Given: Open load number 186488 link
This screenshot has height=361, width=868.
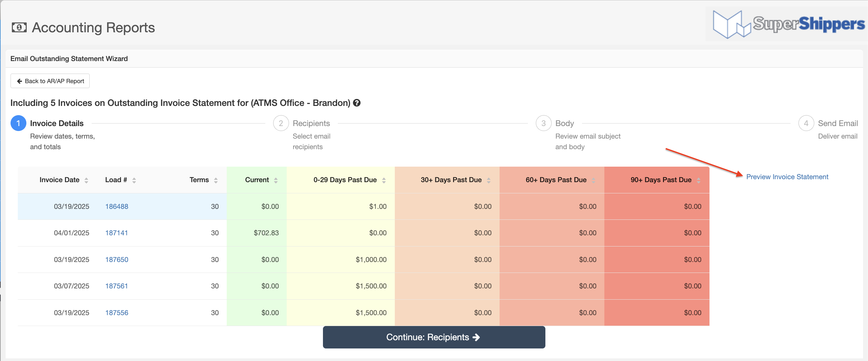Looking at the screenshot, I should tap(117, 207).
